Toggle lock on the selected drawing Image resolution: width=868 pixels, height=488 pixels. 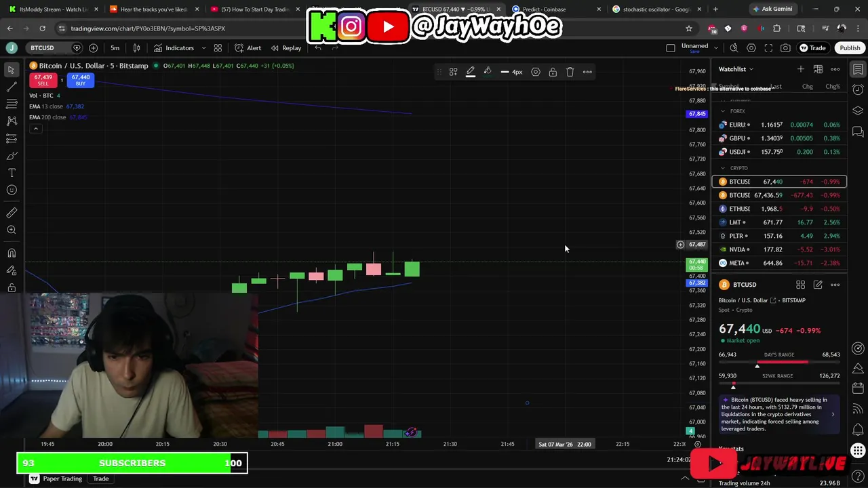[553, 72]
